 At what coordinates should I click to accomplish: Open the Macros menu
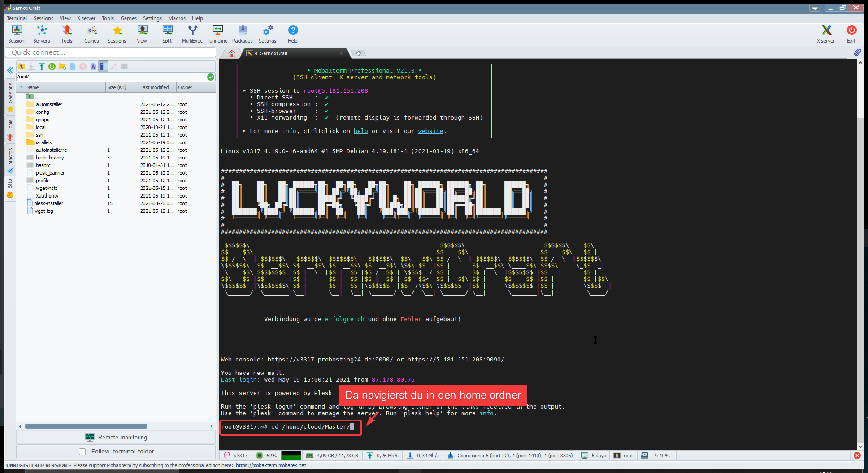click(x=177, y=18)
